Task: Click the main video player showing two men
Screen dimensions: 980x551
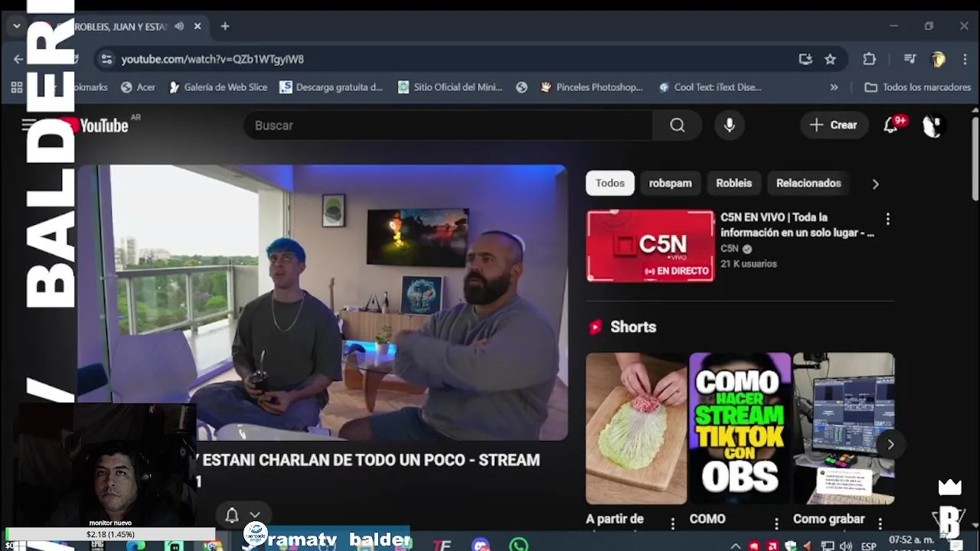Action: coord(322,303)
